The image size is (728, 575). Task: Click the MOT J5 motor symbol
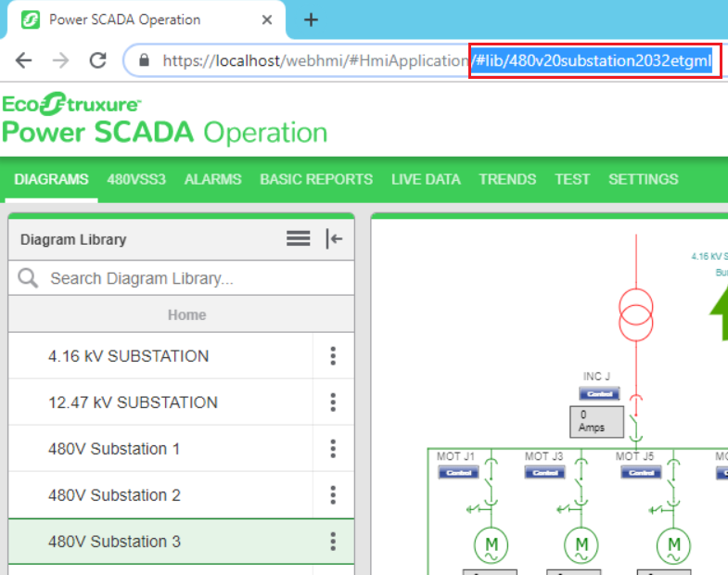coord(673,545)
